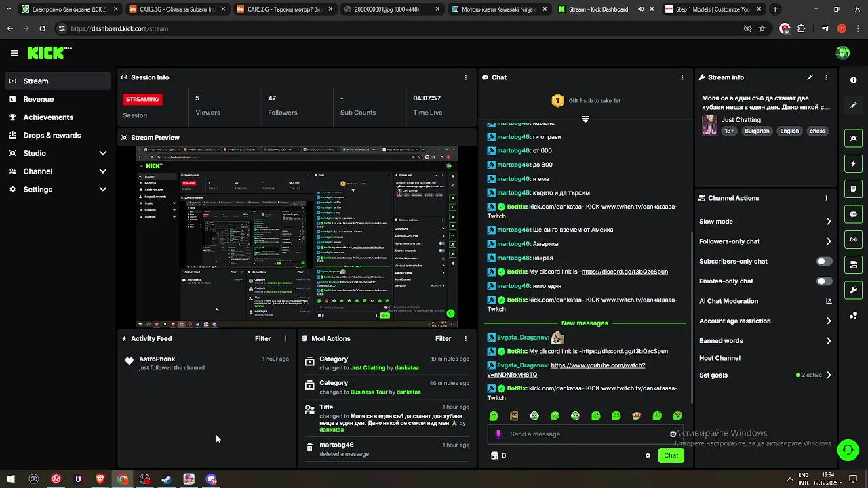This screenshot has height=488, width=868.
Task: Toggle Stream Preview panel icon in right sidebar
Action: (853, 138)
